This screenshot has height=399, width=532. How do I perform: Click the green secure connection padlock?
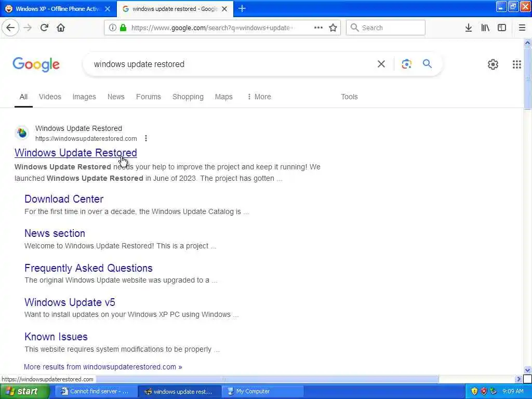click(x=123, y=28)
